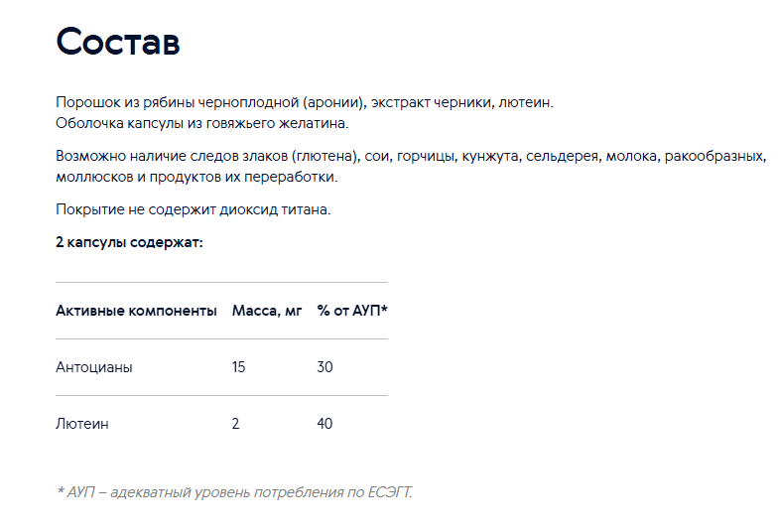Click "экстракт черники" in the composition sentence
The width and height of the screenshot is (778, 532).
[432, 102]
